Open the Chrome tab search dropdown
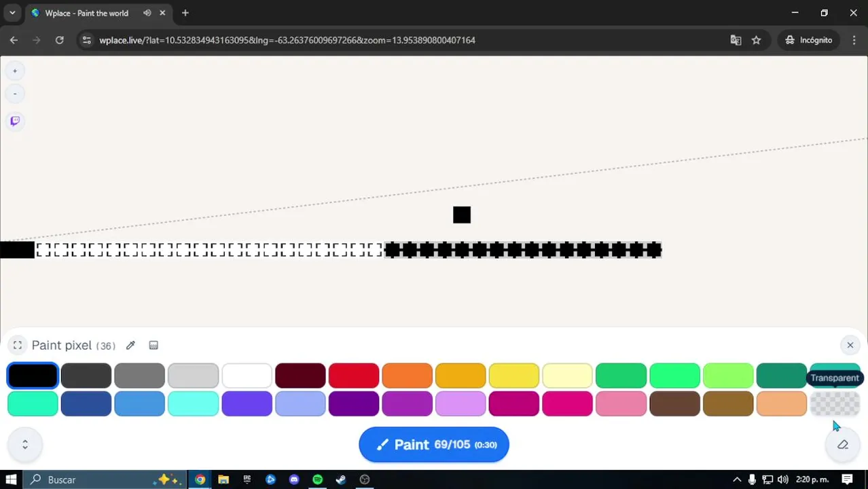 (x=12, y=13)
